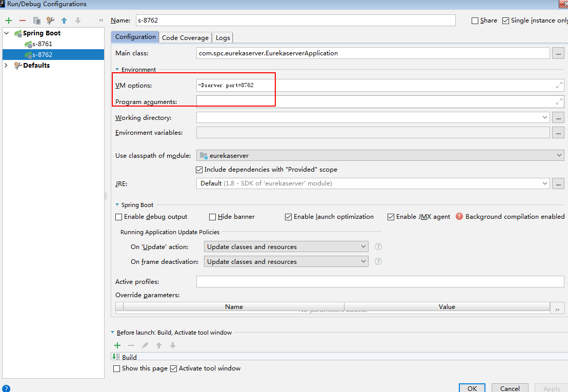Add a new run configuration with the plus icon
This screenshot has width=568, height=392.
[x=9, y=20]
